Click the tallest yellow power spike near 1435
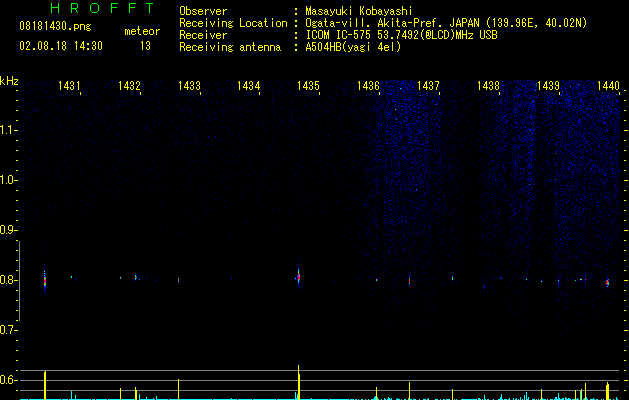Image resolution: width=629 pixels, height=400 pixels. pos(298,382)
